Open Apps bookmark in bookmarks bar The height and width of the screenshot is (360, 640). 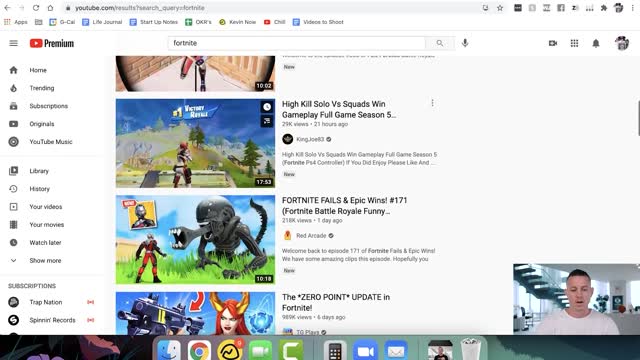tap(16, 22)
